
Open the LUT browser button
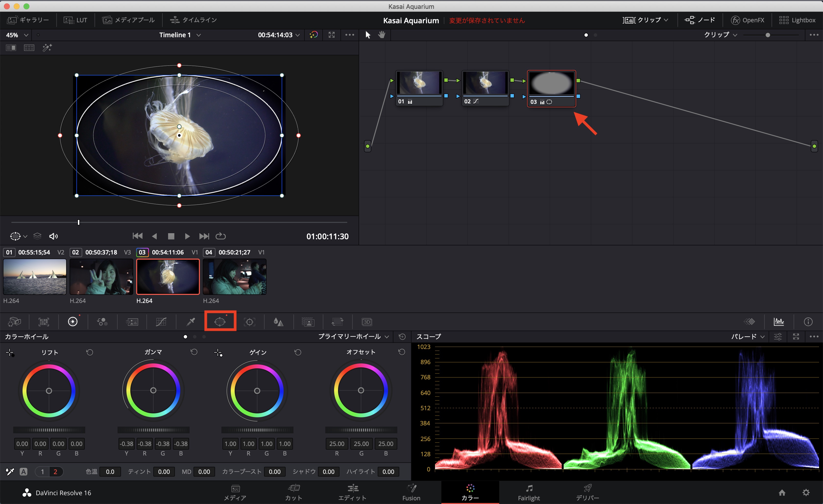point(75,20)
